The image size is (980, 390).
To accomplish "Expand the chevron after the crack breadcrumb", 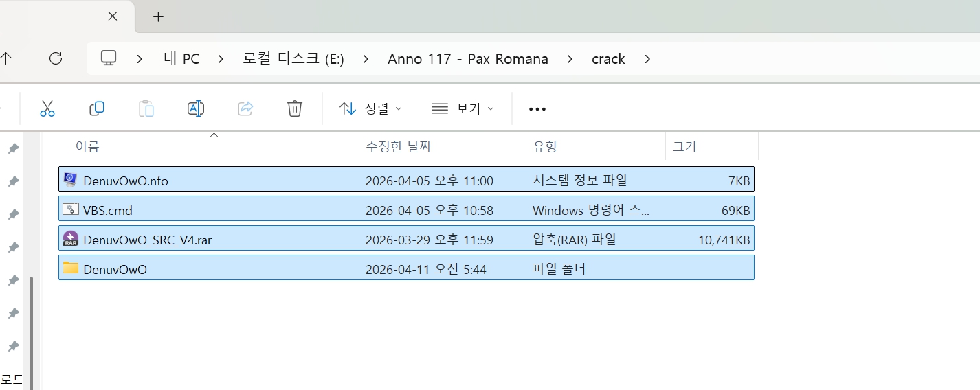I will (647, 59).
